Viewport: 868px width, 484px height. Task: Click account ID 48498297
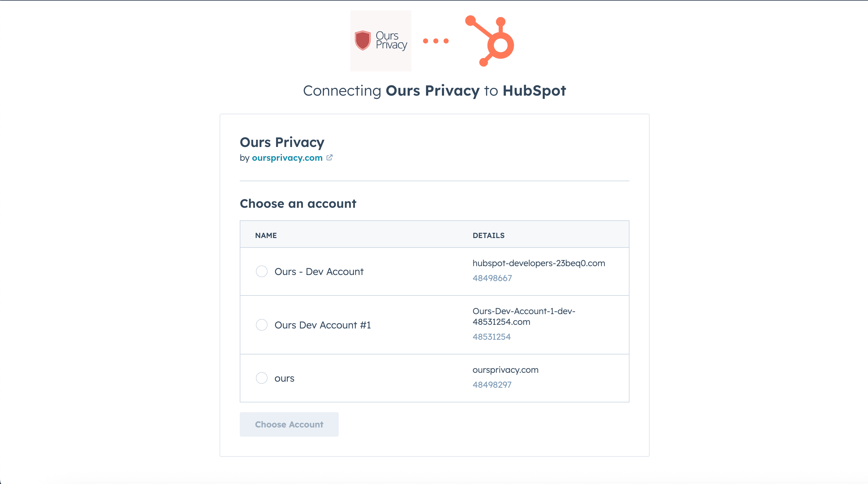[x=492, y=385]
